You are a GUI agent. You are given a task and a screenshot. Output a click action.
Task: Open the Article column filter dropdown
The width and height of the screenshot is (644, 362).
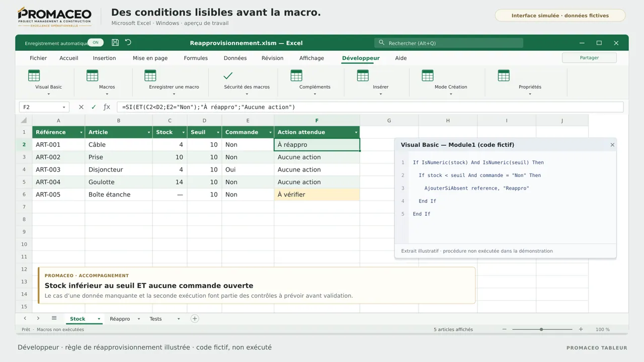point(149,132)
